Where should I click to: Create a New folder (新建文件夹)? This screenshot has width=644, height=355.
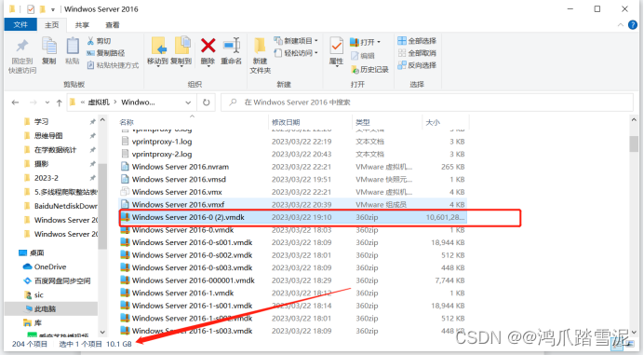(260, 56)
